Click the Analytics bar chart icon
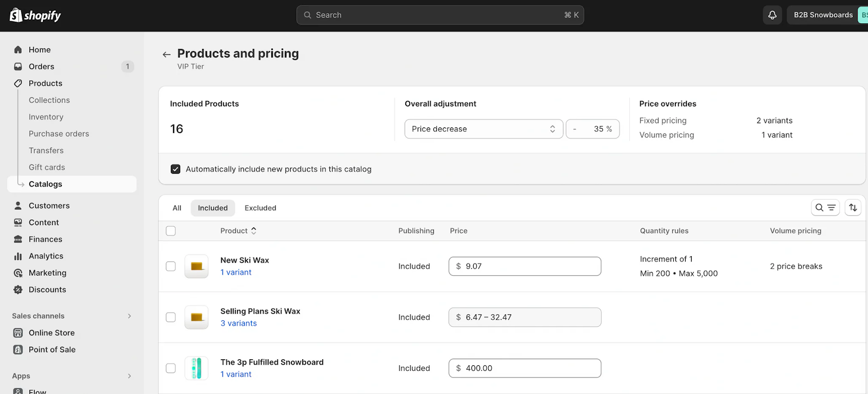The image size is (868, 394). click(18, 256)
